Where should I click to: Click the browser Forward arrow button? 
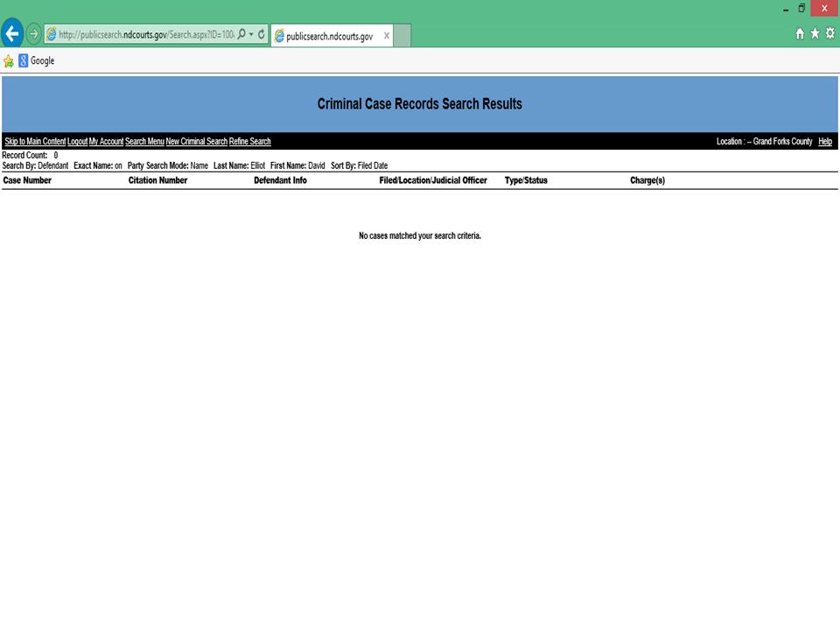pyautogui.click(x=34, y=34)
